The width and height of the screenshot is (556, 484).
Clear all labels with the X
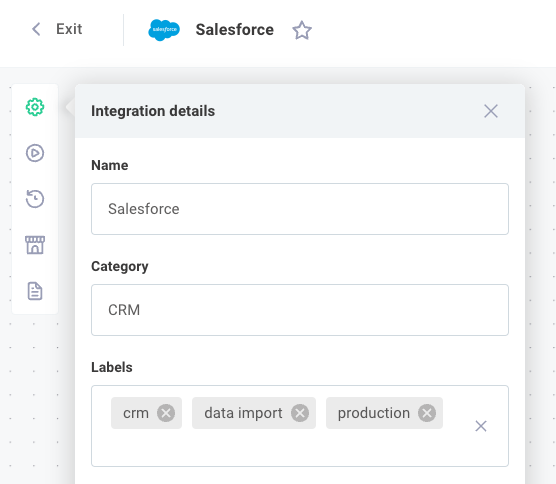point(481,426)
